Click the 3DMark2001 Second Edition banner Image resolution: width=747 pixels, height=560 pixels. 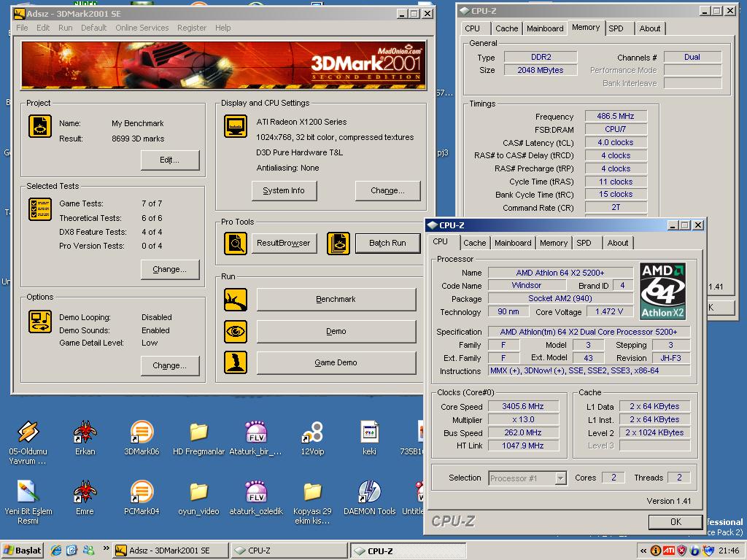(x=223, y=65)
